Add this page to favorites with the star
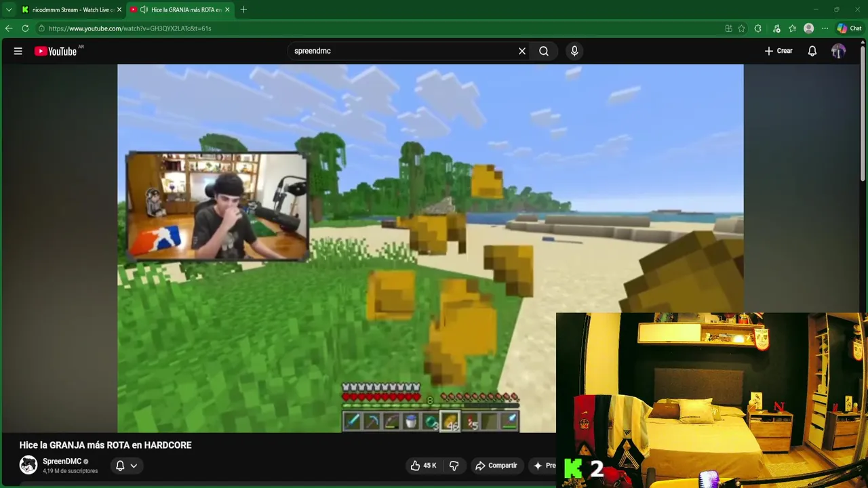 coord(742,28)
